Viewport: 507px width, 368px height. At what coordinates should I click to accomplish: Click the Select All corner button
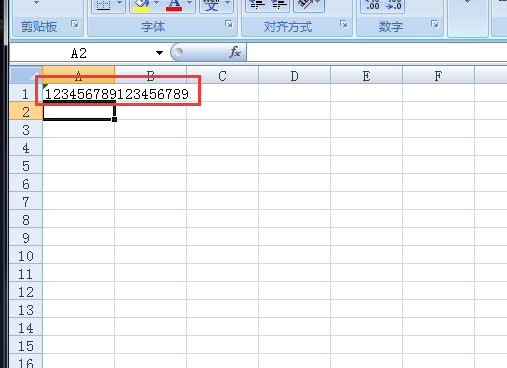(x=26, y=75)
